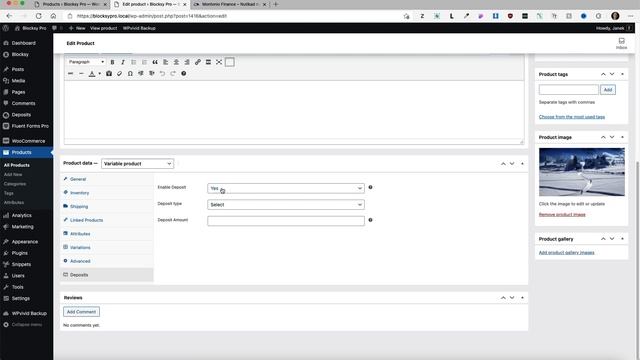
Task: Align text left in editor
Action: [x=166, y=62]
